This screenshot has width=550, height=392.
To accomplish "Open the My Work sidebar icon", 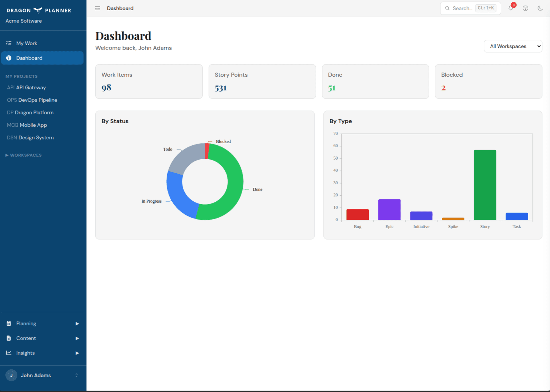I will point(9,43).
